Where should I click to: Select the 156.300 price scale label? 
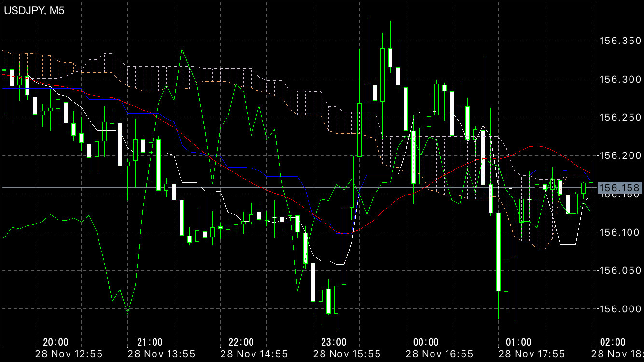point(619,79)
